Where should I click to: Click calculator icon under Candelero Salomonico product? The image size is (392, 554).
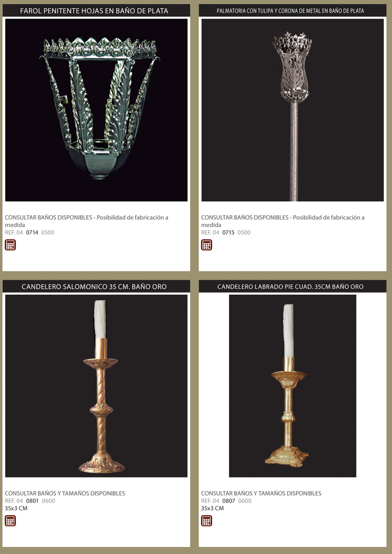(10, 521)
